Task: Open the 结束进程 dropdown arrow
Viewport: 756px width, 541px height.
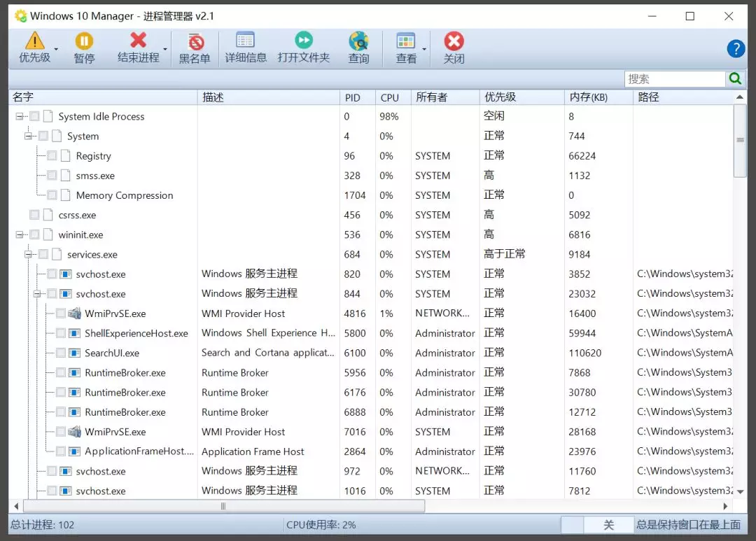Action: point(165,49)
